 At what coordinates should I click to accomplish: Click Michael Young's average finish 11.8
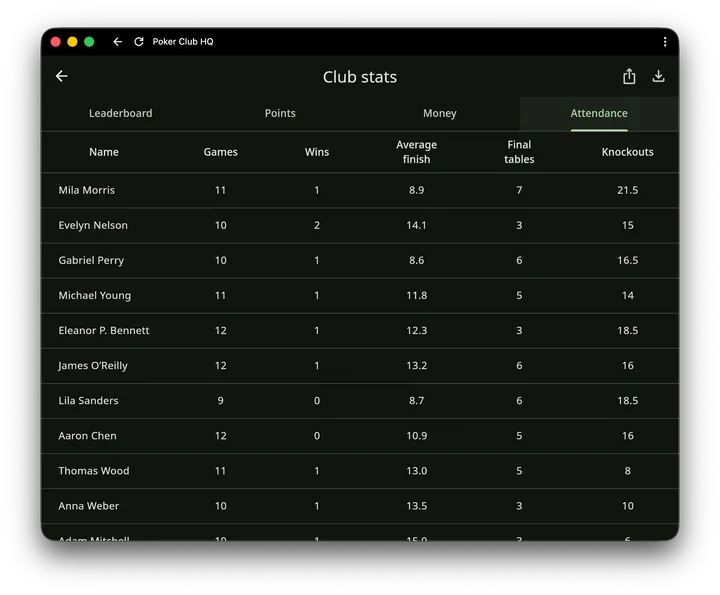[416, 296]
